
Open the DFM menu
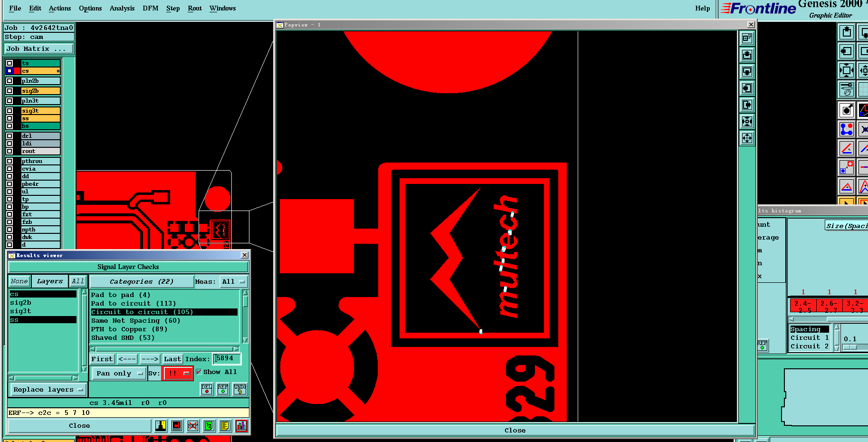[x=151, y=8]
